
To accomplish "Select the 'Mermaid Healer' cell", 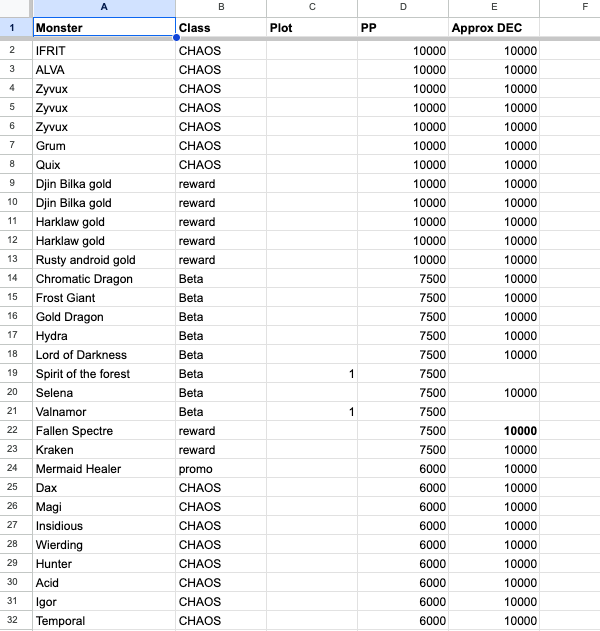I will tap(104, 469).
